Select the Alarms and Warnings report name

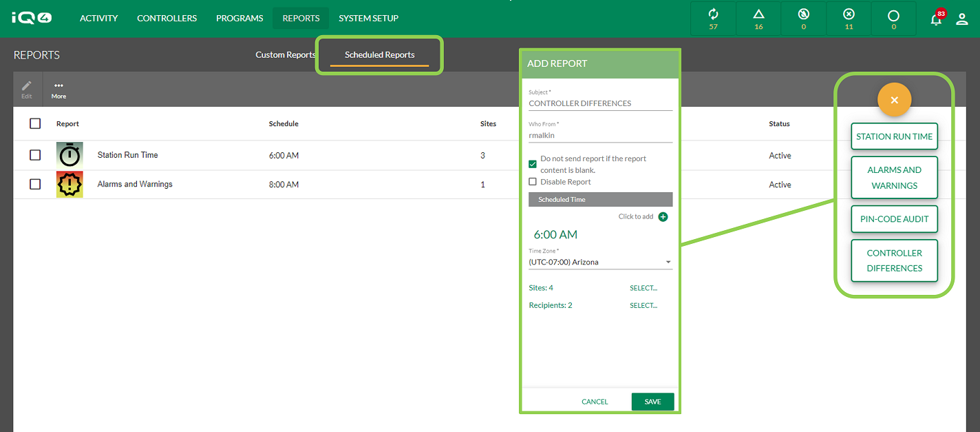[x=135, y=184]
